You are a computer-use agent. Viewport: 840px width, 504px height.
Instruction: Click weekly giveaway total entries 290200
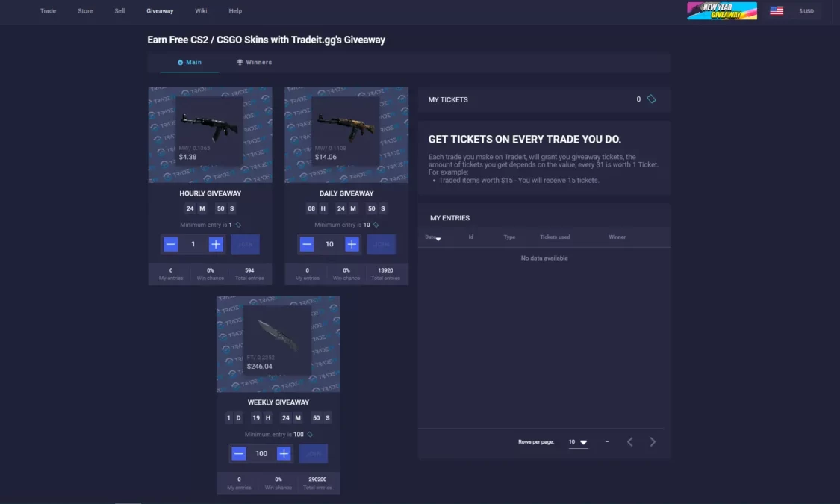[317, 479]
